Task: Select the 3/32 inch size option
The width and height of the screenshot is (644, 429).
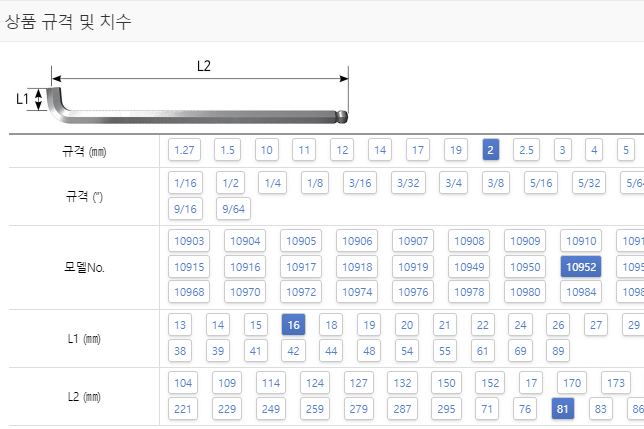Action: click(408, 183)
